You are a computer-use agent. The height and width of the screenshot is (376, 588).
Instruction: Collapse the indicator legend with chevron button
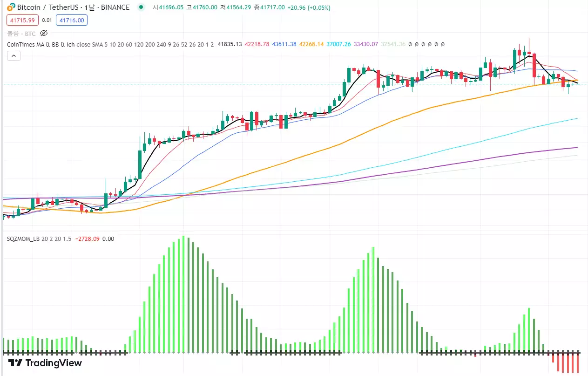(x=14, y=55)
